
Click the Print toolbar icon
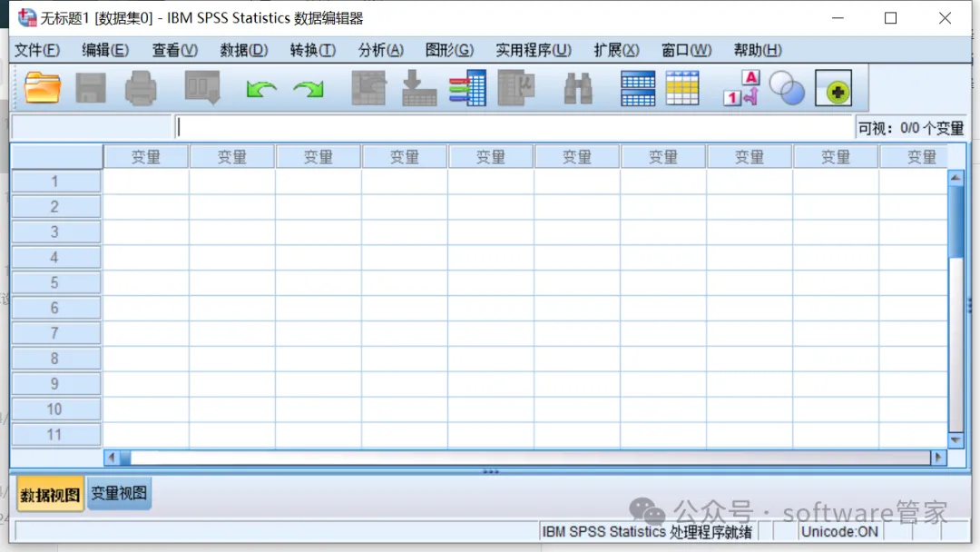click(x=141, y=88)
